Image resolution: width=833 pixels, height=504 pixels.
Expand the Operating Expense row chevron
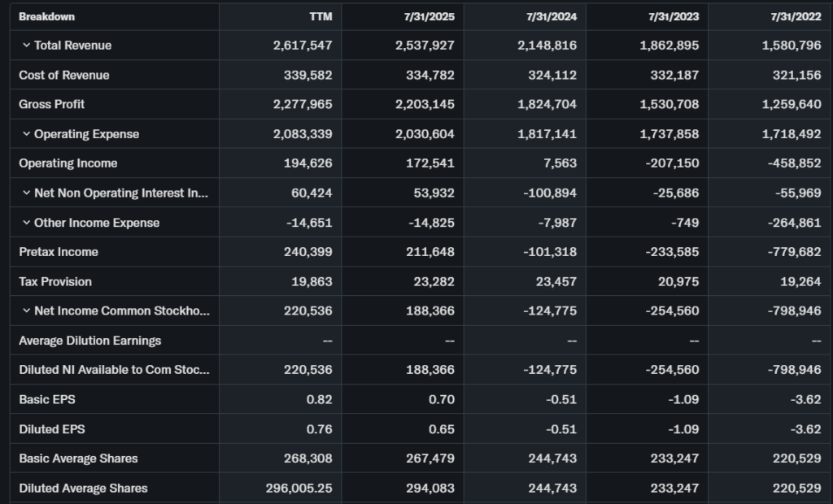(26, 134)
